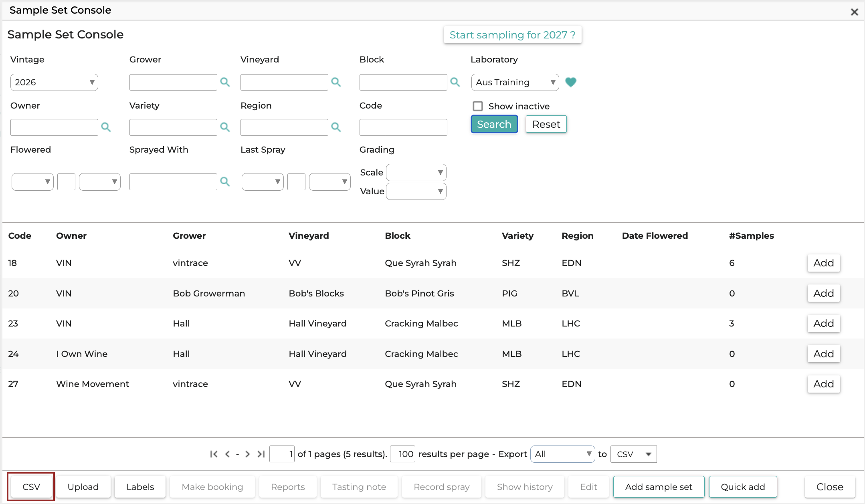Open the Export All dropdown
Image resolution: width=865 pixels, height=504 pixels.
(563, 454)
